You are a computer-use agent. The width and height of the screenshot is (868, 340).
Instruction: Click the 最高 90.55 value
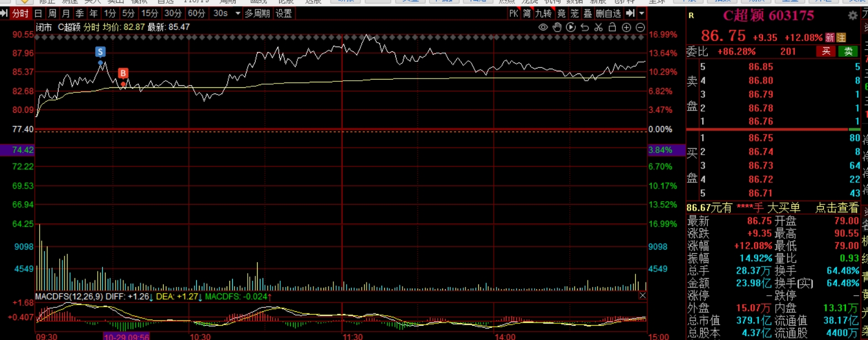(846, 233)
